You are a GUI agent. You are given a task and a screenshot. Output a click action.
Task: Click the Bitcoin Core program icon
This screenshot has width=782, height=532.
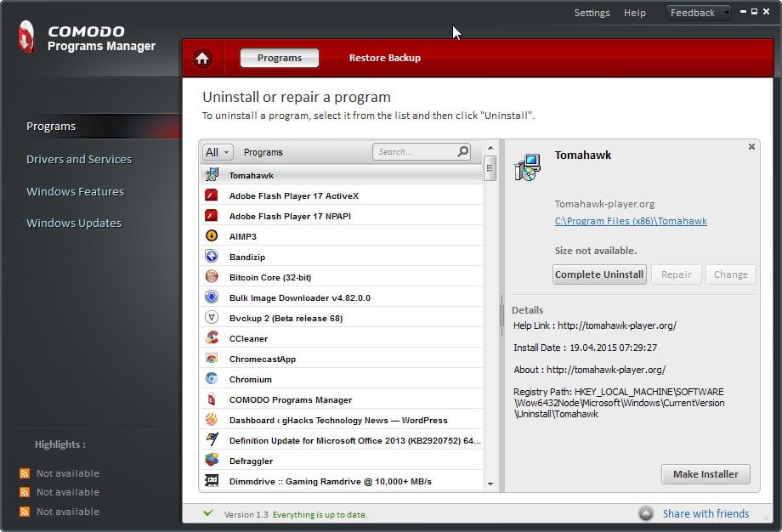click(x=212, y=277)
